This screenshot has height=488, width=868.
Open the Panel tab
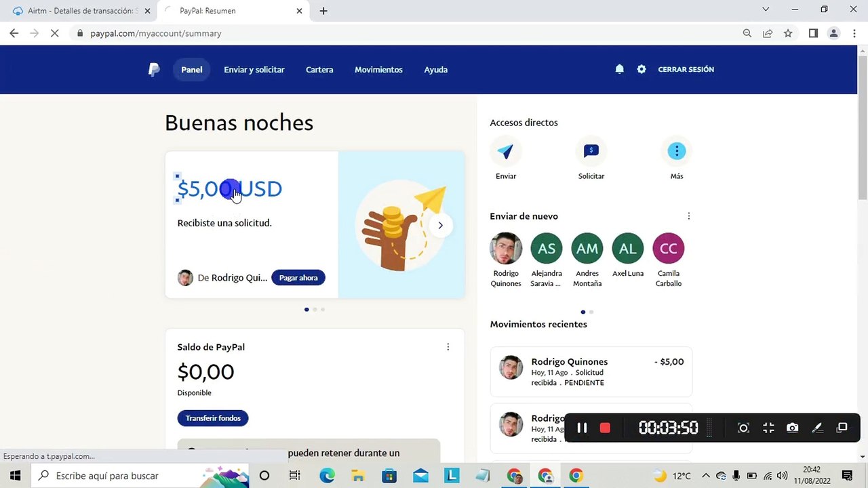(x=192, y=69)
